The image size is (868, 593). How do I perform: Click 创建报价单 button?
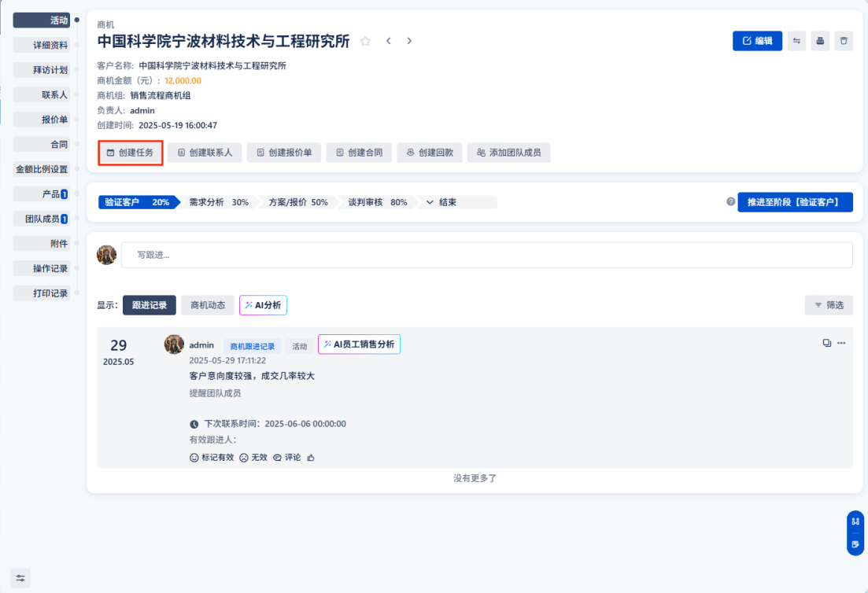click(x=284, y=153)
